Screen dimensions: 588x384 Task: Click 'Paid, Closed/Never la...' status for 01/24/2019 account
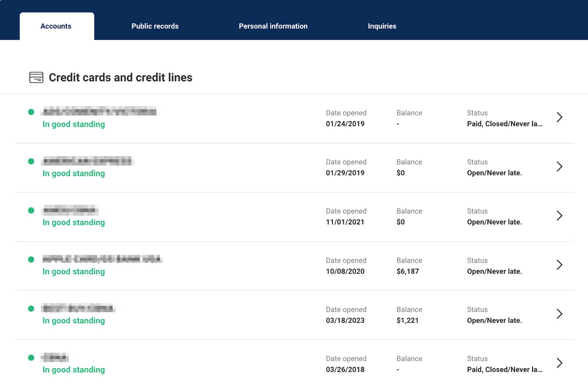[x=505, y=124]
